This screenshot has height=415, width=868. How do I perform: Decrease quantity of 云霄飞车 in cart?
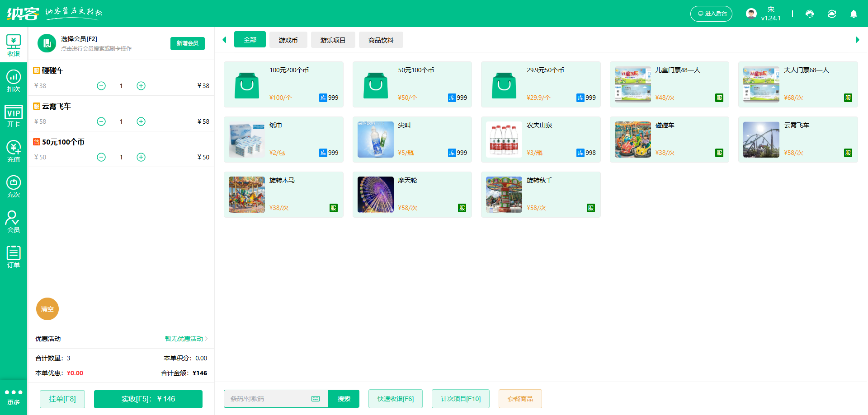coord(101,121)
